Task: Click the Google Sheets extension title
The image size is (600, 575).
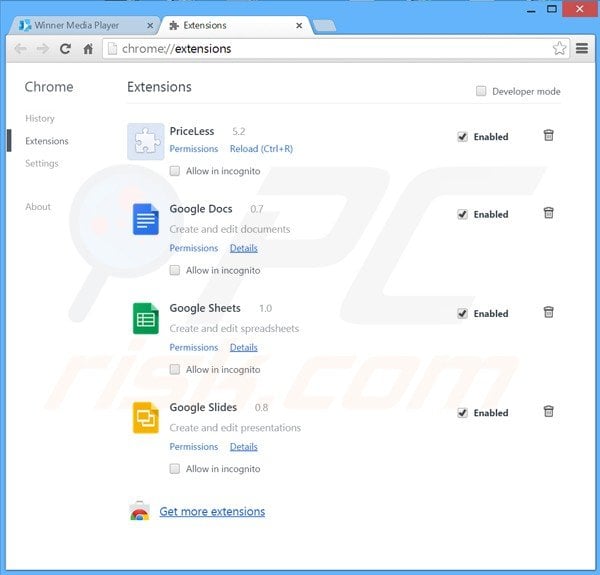Action: 205,308
